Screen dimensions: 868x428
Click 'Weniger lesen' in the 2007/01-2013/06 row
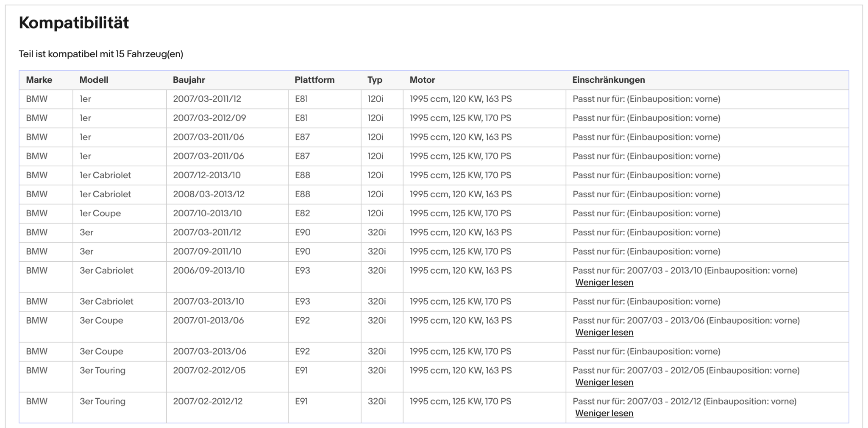[x=604, y=333]
